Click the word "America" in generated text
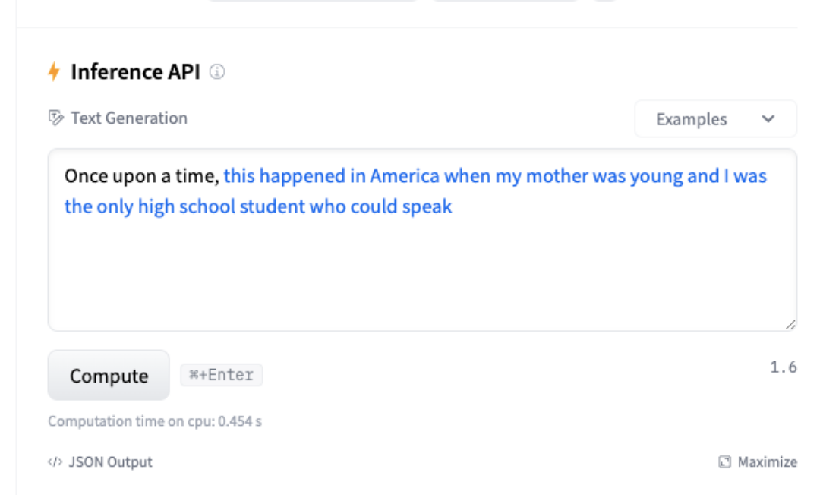The width and height of the screenshot is (820, 504). 405,176
